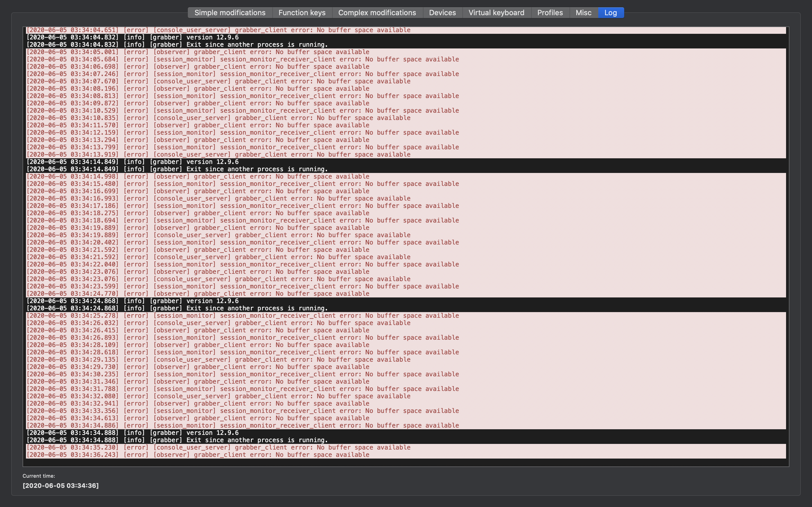
Task: Select the Virtual keyboard tab
Action: [496, 13]
